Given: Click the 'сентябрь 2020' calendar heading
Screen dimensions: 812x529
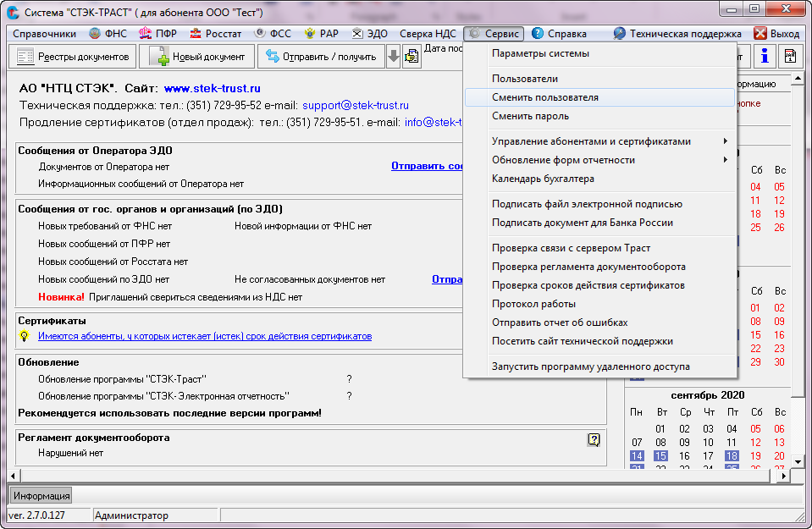Looking at the screenshot, I should tap(707, 395).
